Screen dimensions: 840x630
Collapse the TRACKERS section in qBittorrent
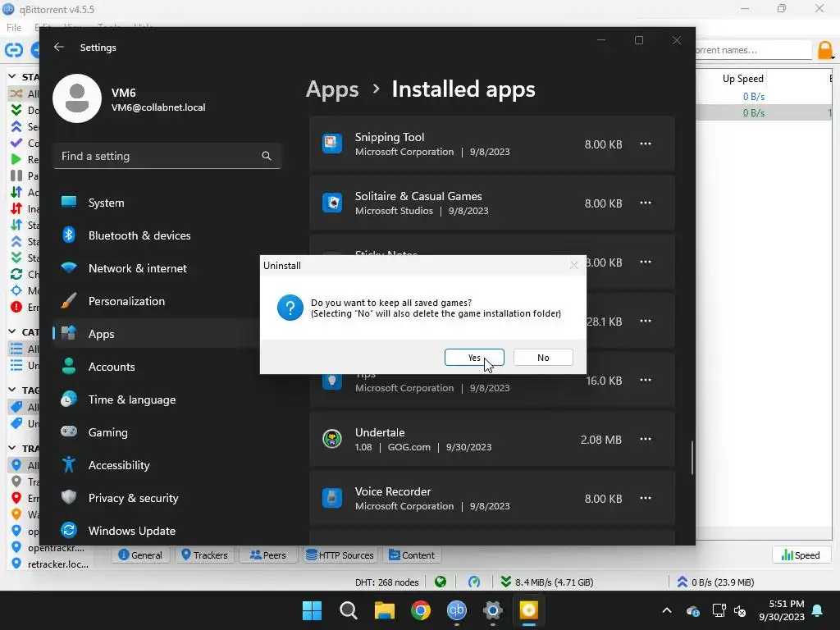click(12, 448)
